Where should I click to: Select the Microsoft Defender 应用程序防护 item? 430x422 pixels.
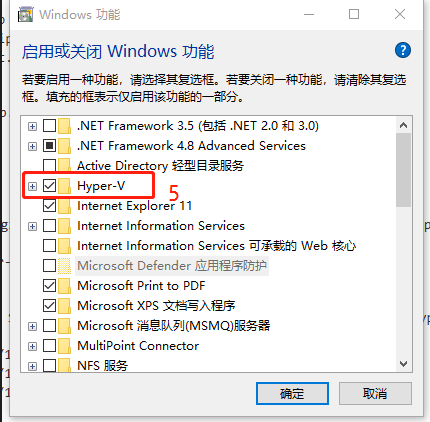pyautogui.click(x=172, y=266)
